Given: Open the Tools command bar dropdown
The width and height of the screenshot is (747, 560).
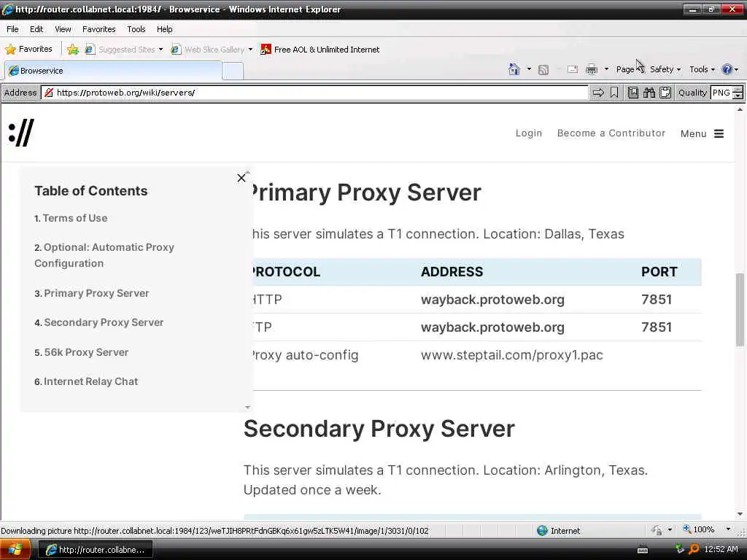Looking at the screenshot, I should [702, 69].
